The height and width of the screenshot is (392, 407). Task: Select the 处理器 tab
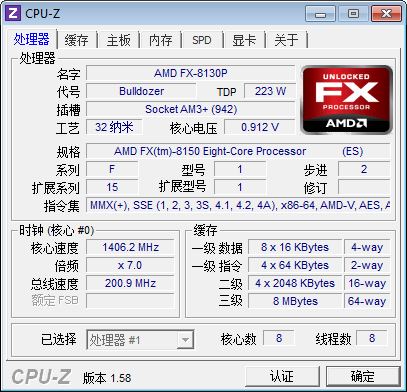(x=32, y=39)
